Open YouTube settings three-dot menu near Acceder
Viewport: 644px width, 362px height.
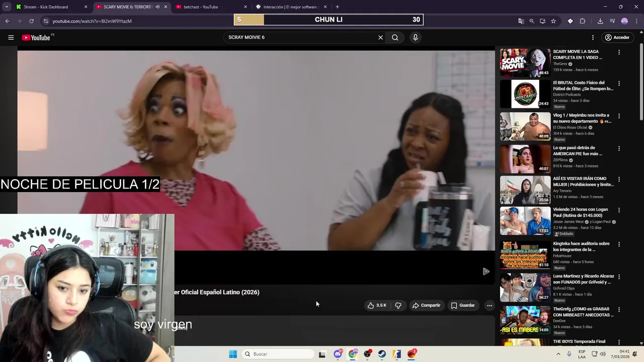[x=593, y=37]
